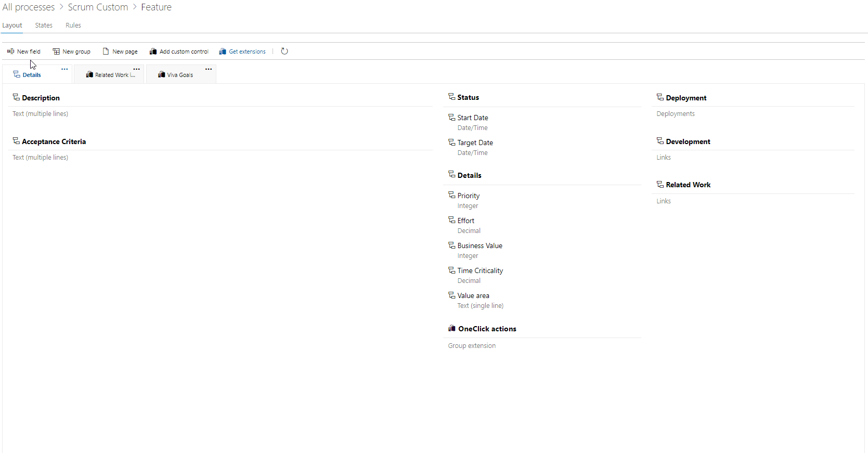Click the Effort field icon
Image resolution: width=868 pixels, height=453 pixels.
(x=451, y=220)
